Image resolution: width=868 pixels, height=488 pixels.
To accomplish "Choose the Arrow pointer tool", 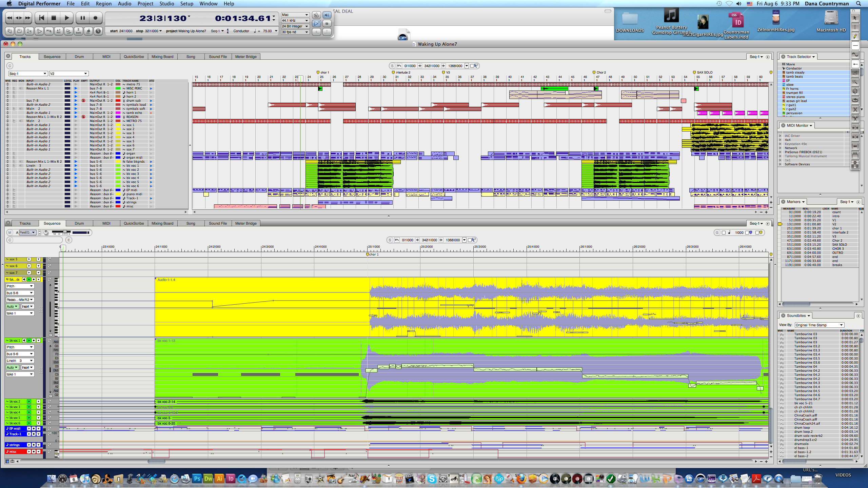I will coord(855,18).
